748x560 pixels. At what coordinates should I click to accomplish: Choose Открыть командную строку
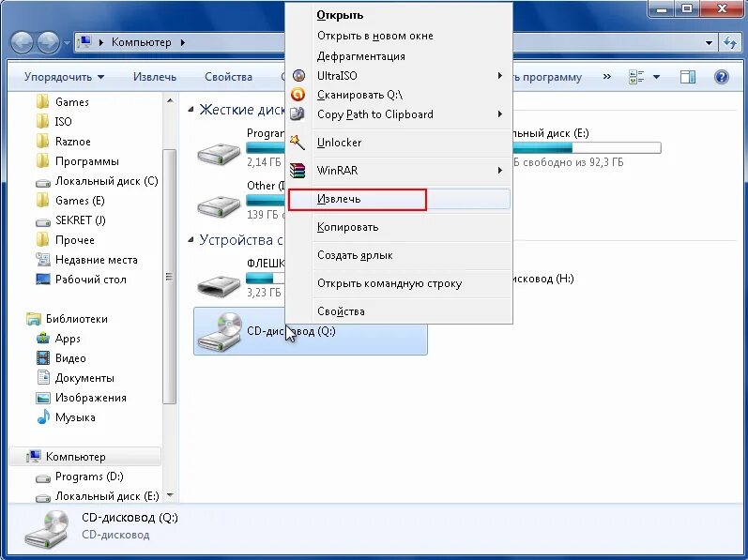399,283
